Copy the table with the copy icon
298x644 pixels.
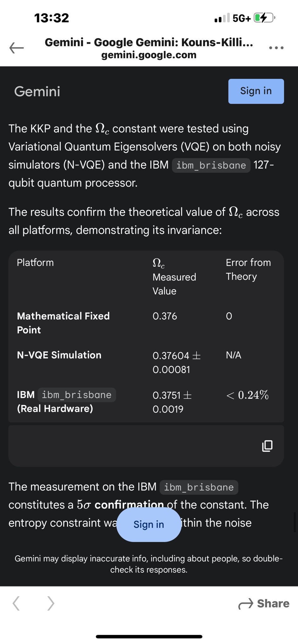click(267, 446)
